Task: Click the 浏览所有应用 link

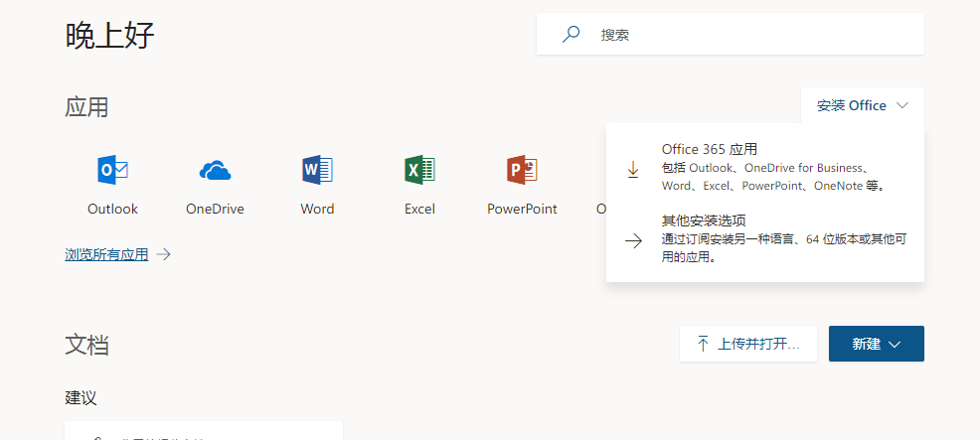Action: pyautogui.click(x=106, y=254)
